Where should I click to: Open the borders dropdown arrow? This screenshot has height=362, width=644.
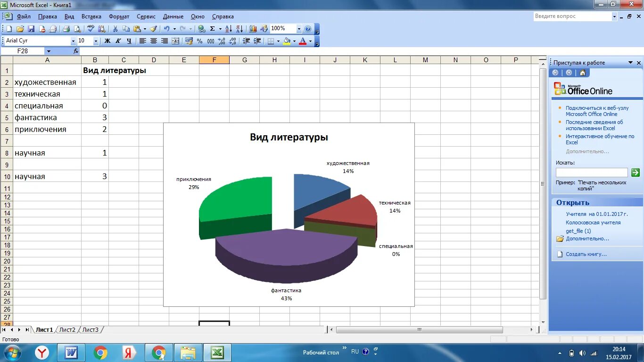click(x=278, y=41)
